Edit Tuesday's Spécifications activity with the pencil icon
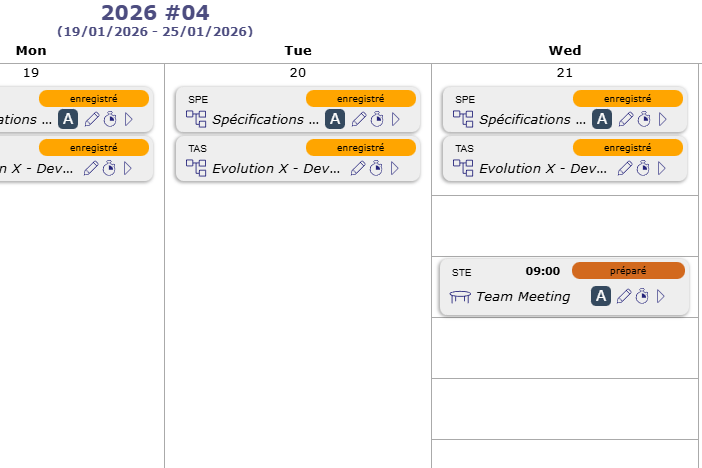This screenshot has height=468, width=702. tap(359, 119)
